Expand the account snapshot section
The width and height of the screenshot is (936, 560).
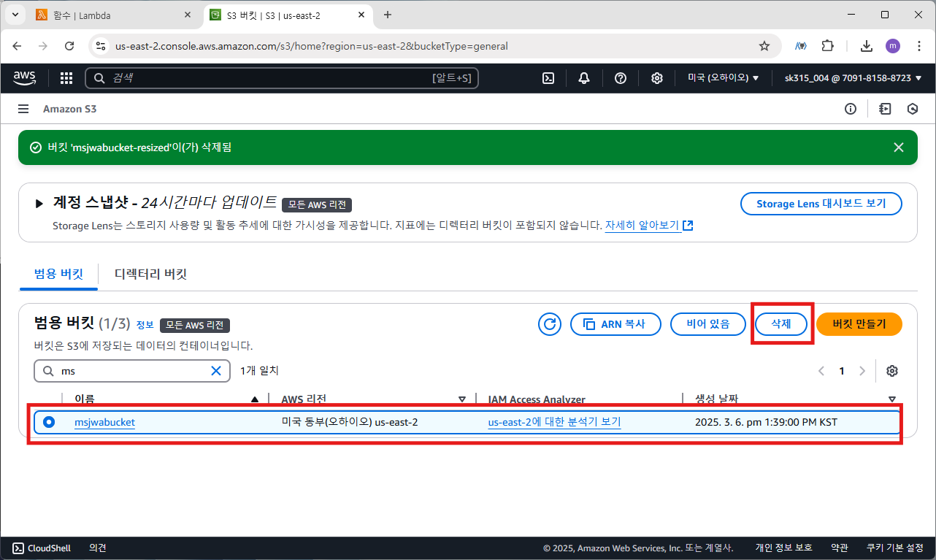click(39, 204)
